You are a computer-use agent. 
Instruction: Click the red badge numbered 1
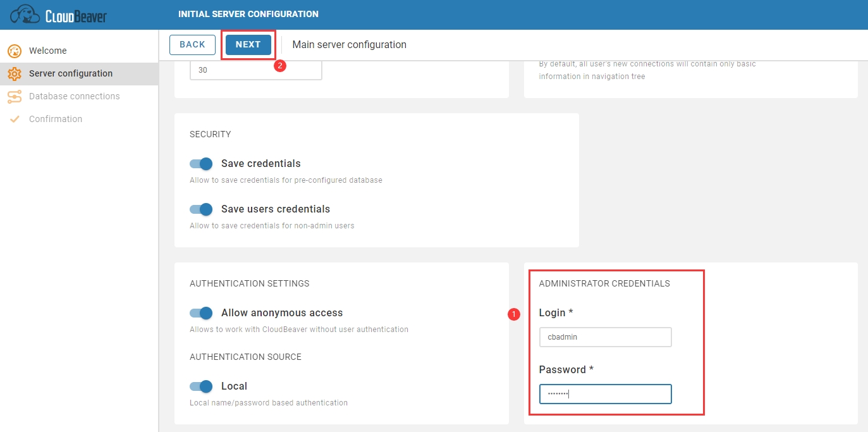[x=514, y=314]
